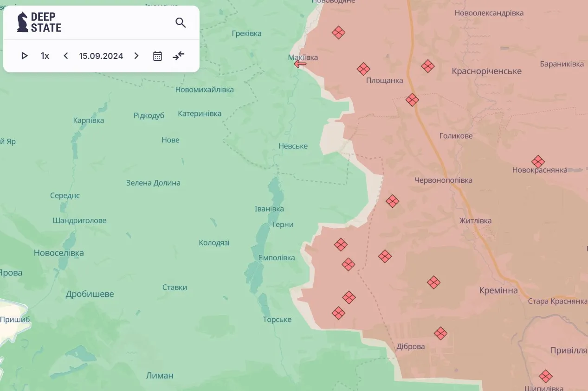588x391 pixels.
Task: Click the Кремінна city label
Action: point(498,290)
